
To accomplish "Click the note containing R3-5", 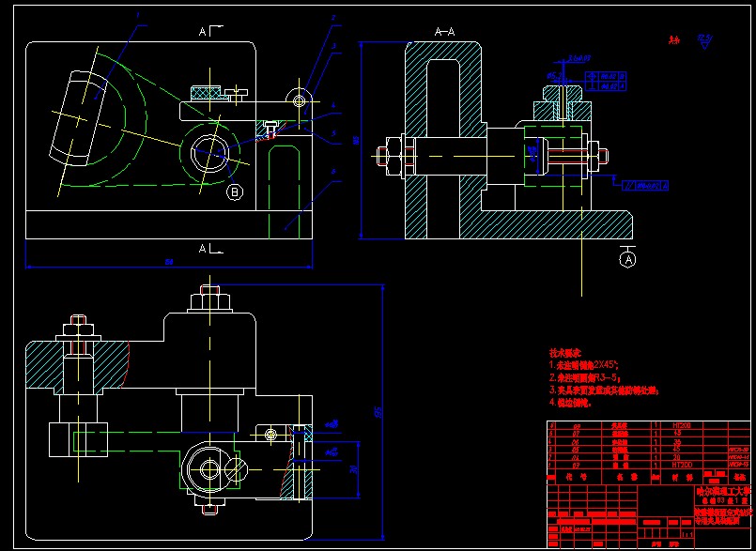I will tap(584, 377).
